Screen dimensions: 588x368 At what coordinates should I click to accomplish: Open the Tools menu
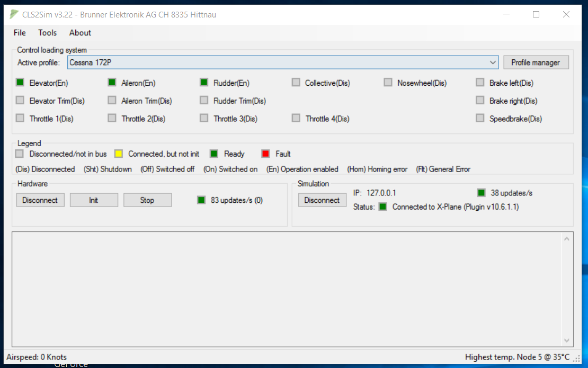point(47,33)
